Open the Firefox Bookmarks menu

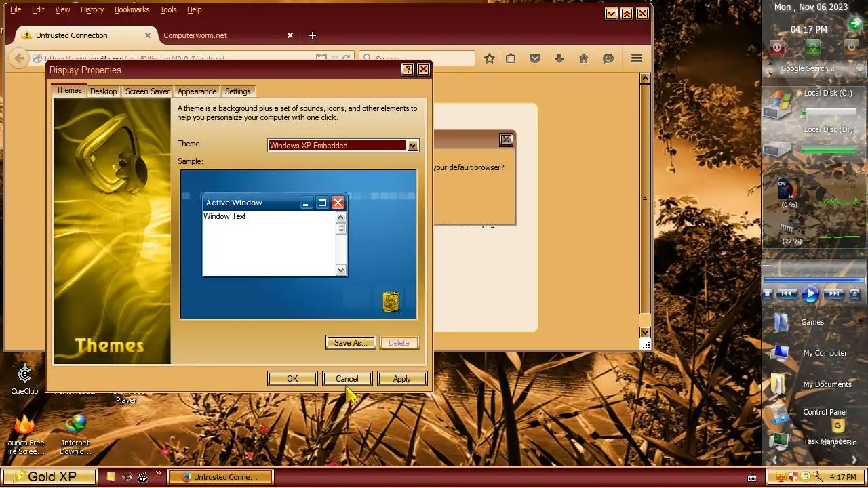[x=132, y=9]
